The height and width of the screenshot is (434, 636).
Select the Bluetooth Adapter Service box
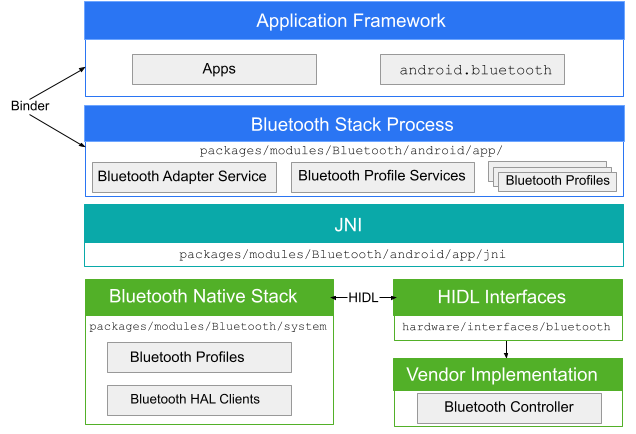point(182,177)
